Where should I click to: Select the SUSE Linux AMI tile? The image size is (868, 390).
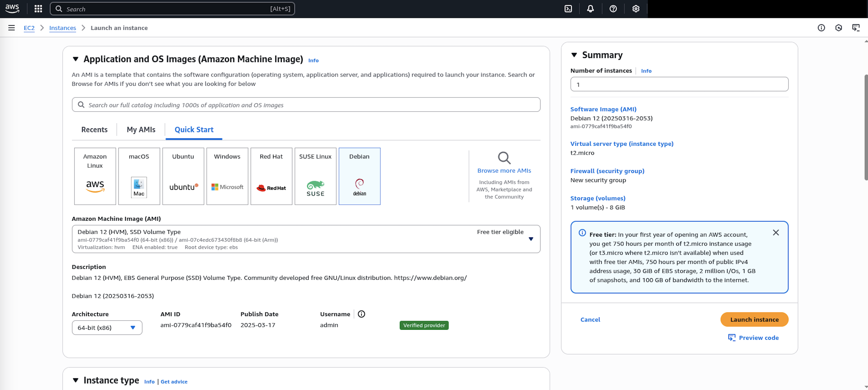315,176
